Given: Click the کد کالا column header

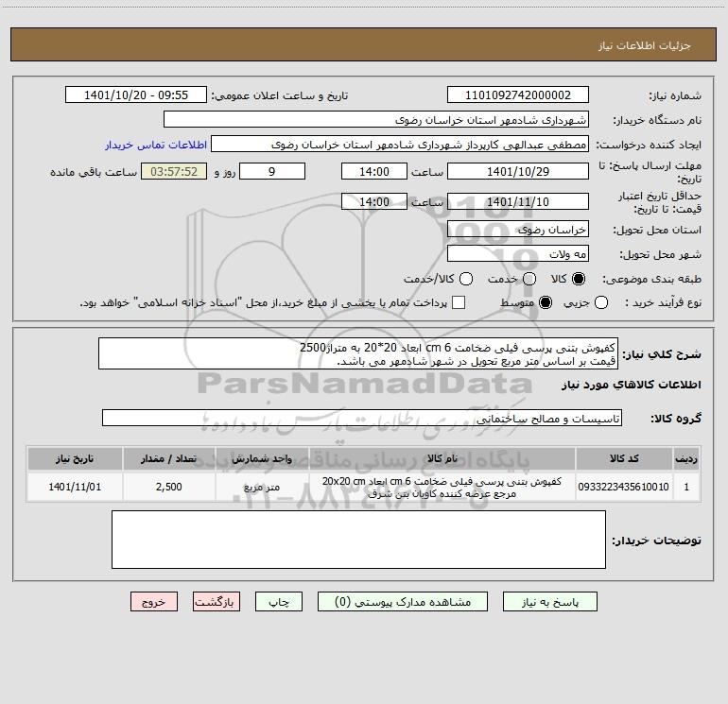Looking at the screenshot, I should coord(624,458).
